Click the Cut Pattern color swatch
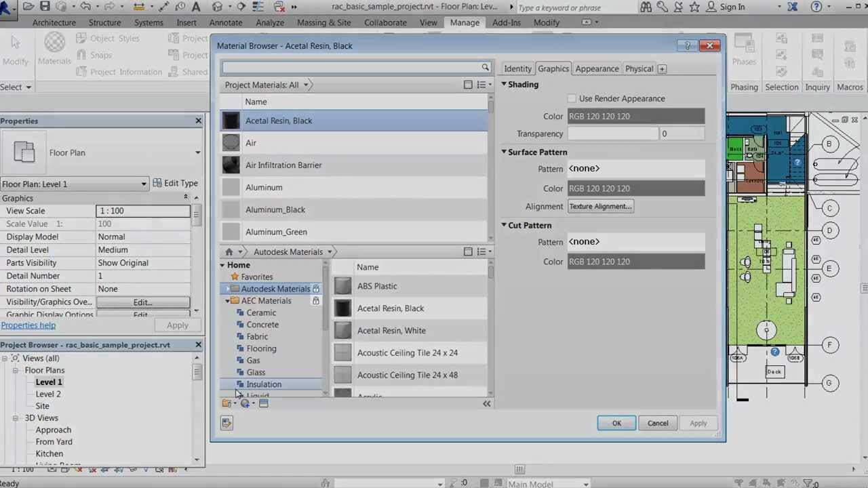The width and height of the screenshot is (868, 488). click(x=636, y=262)
